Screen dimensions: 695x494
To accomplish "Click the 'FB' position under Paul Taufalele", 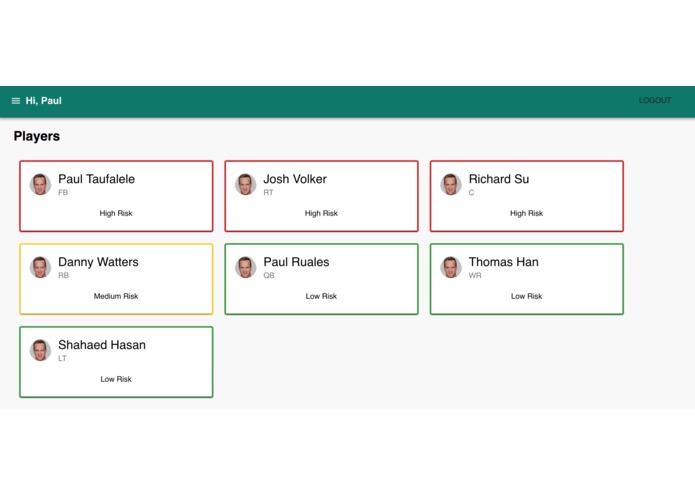I will [x=63, y=192].
